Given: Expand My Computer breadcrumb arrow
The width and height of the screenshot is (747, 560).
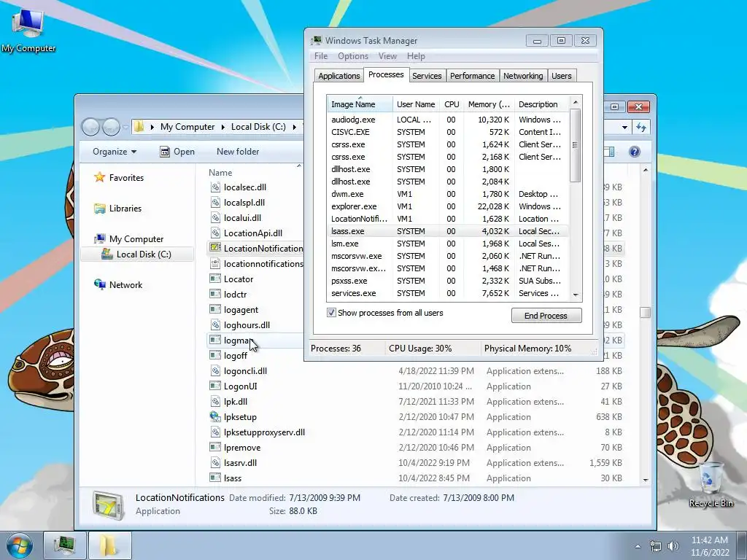Looking at the screenshot, I should pyautogui.click(x=223, y=127).
